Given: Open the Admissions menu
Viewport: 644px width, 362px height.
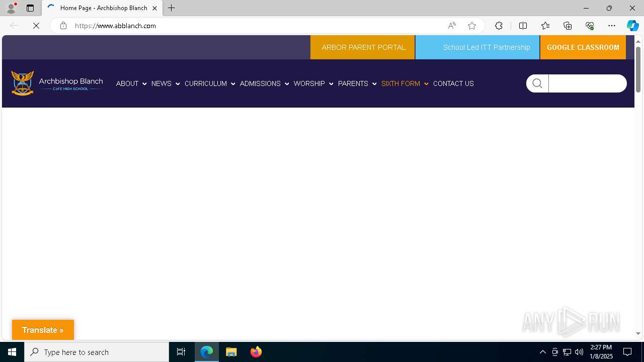Looking at the screenshot, I should [x=260, y=83].
